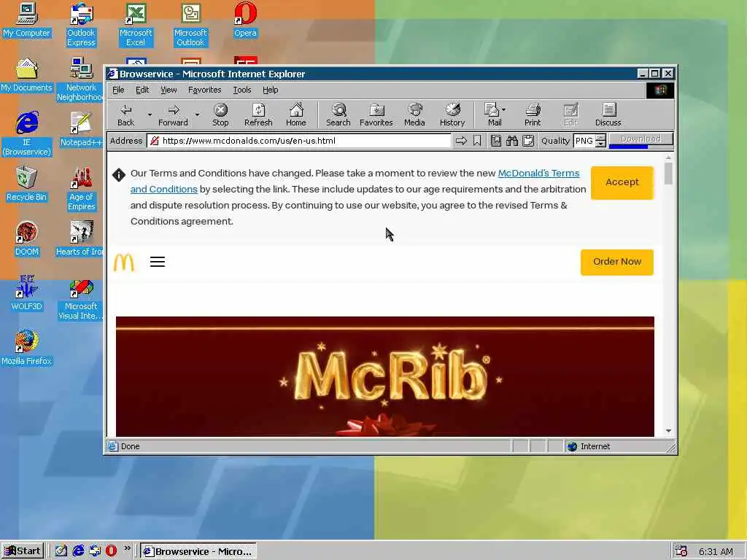This screenshot has width=747, height=560.
Task: Refresh the current page
Action: click(x=258, y=115)
